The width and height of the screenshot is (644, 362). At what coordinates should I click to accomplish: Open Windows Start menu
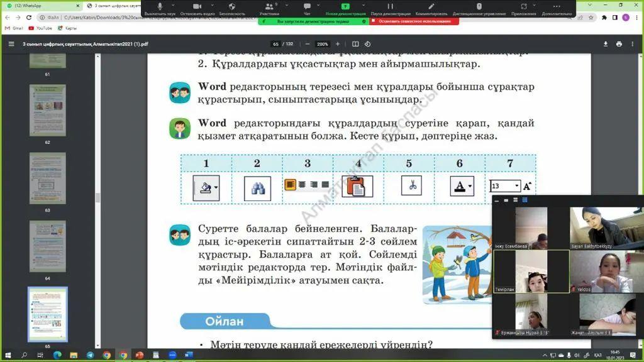click(x=7, y=355)
